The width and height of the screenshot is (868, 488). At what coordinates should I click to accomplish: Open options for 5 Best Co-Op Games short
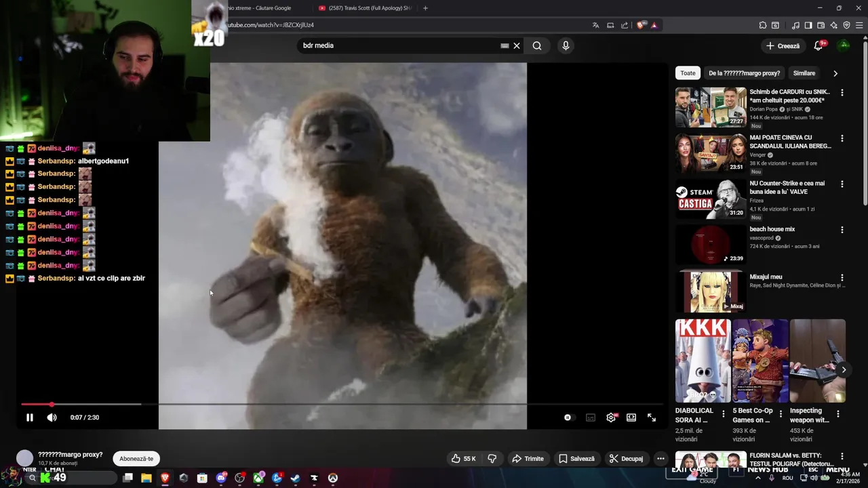[781, 413]
